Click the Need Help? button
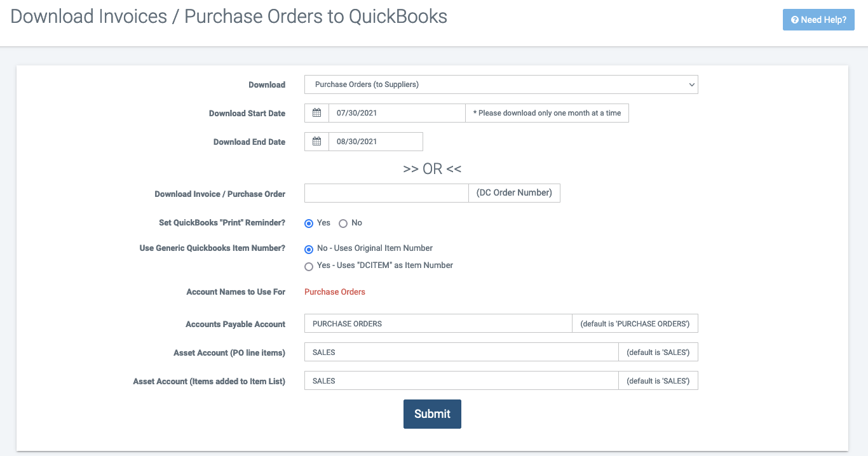 [x=818, y=20]
